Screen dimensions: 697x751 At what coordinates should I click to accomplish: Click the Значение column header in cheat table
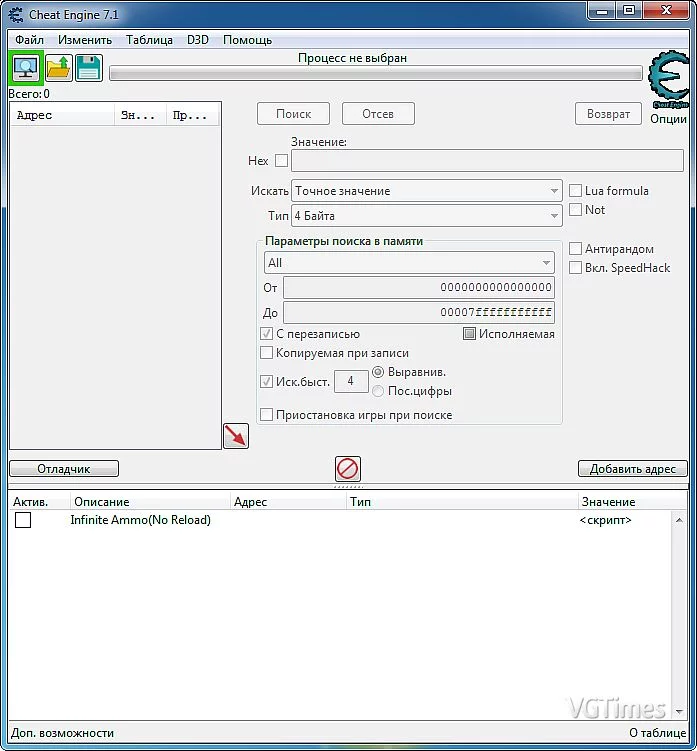(632, 502)
